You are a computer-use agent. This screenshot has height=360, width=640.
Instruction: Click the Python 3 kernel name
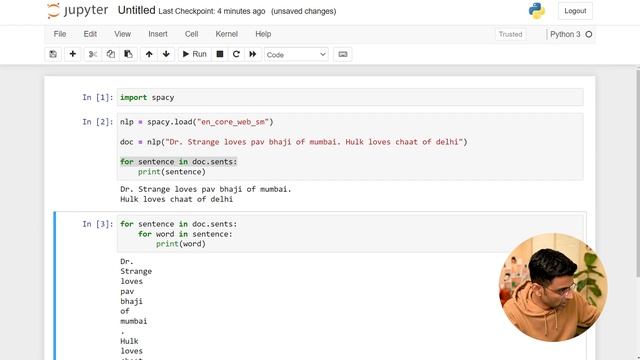[565, 34]
